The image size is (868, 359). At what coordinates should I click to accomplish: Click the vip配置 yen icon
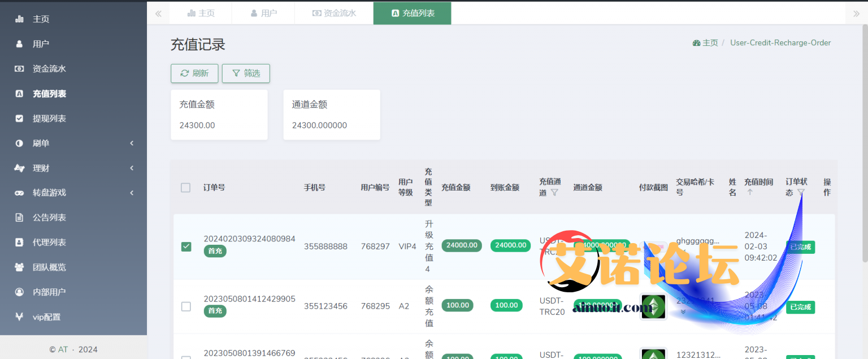[x=19, y=317]
